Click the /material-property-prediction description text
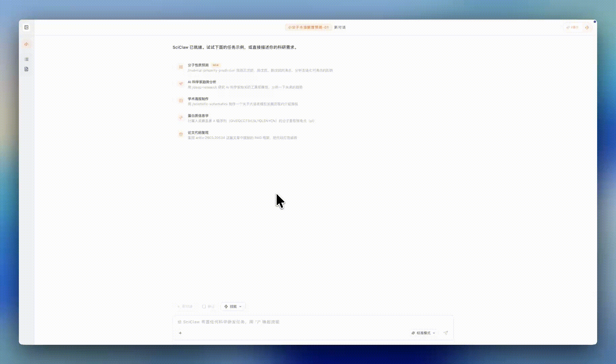This screenshot has width=616, height=364. tap(260, 70)
